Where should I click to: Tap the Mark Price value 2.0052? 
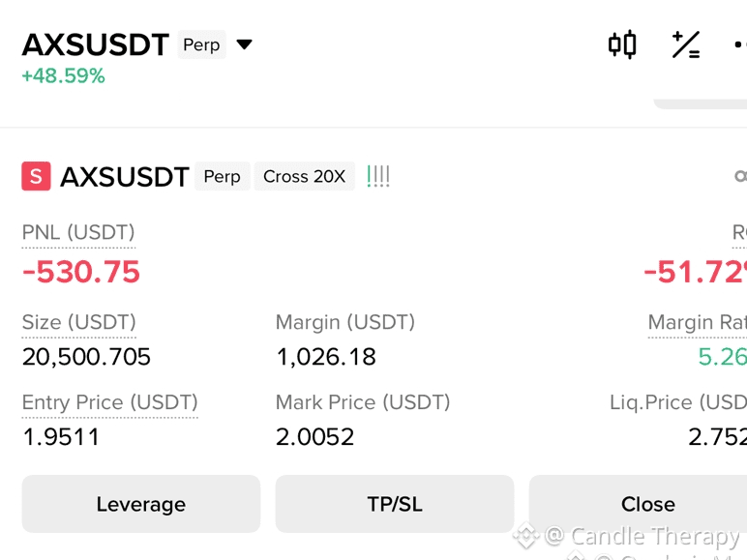[x=314, y=436]
